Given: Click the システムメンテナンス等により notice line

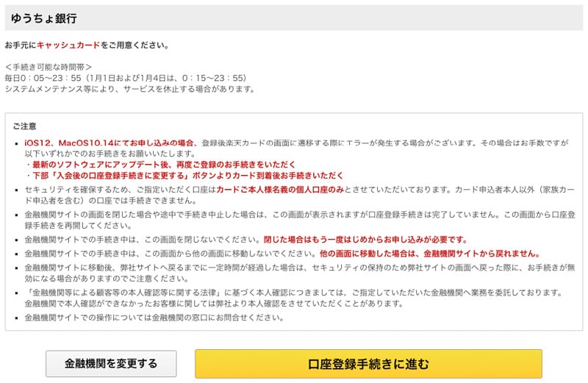Looking at the screenshot, I should click(x=130, y=89).
